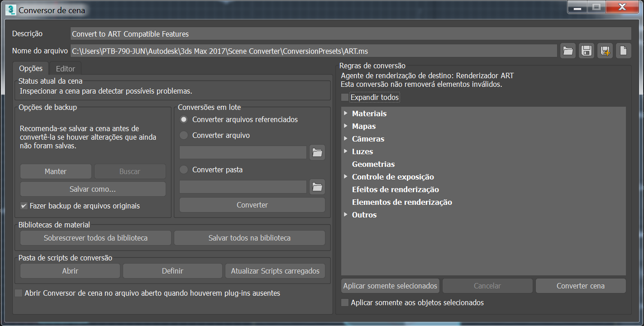
Task: Click the Converter cena button
Action: pyautogui.click(x=581, y=286)
